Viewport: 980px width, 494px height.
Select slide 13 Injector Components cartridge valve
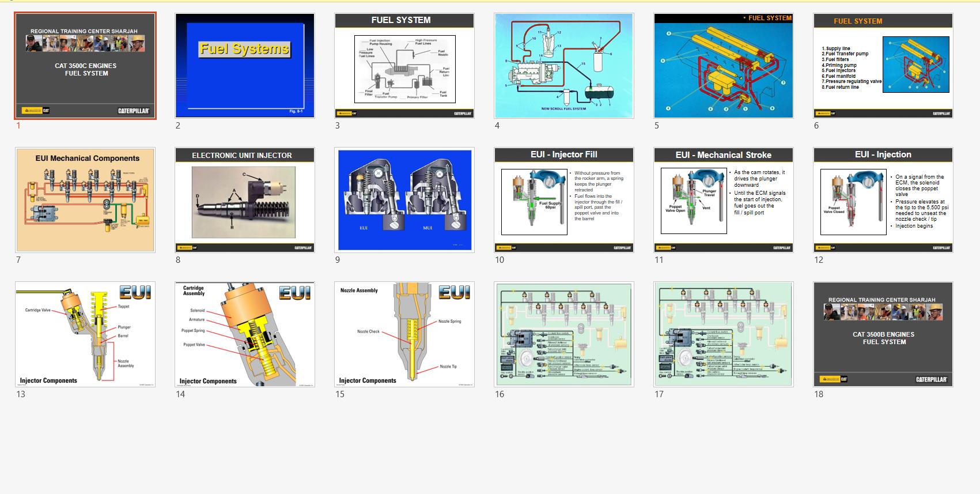pyautogui.click(x=85, y=334)
